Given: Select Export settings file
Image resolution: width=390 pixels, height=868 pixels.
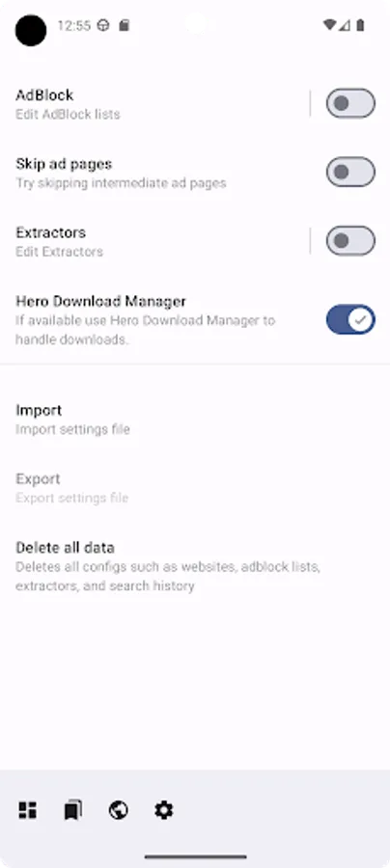Looking at the screenshot, I should coord(195,488).
